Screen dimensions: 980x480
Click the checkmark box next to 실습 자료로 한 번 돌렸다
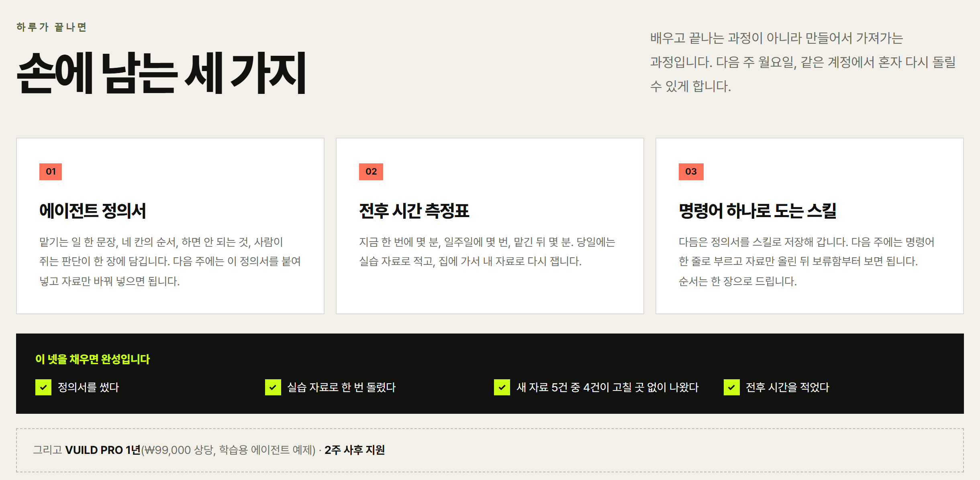click(273, 387)
